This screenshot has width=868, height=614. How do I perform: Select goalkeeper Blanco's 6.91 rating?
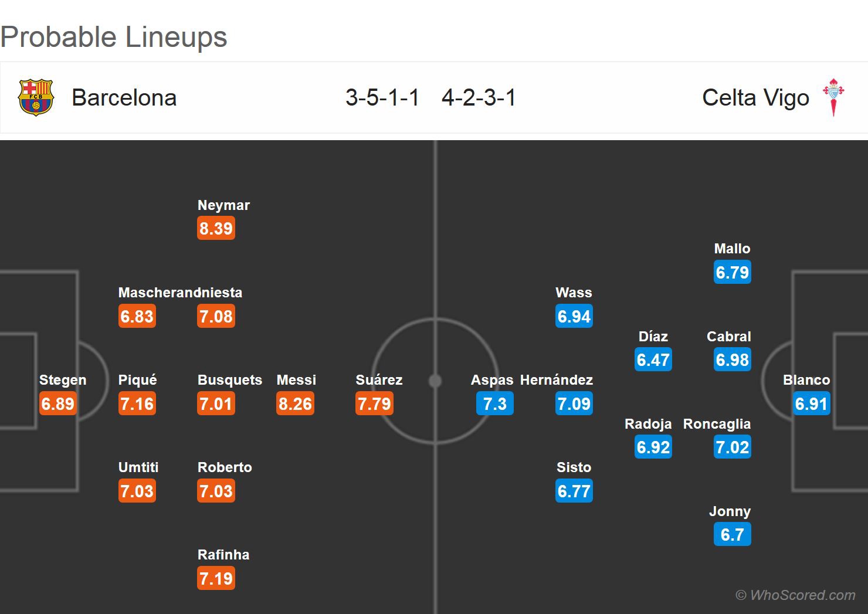pos(811,403)
